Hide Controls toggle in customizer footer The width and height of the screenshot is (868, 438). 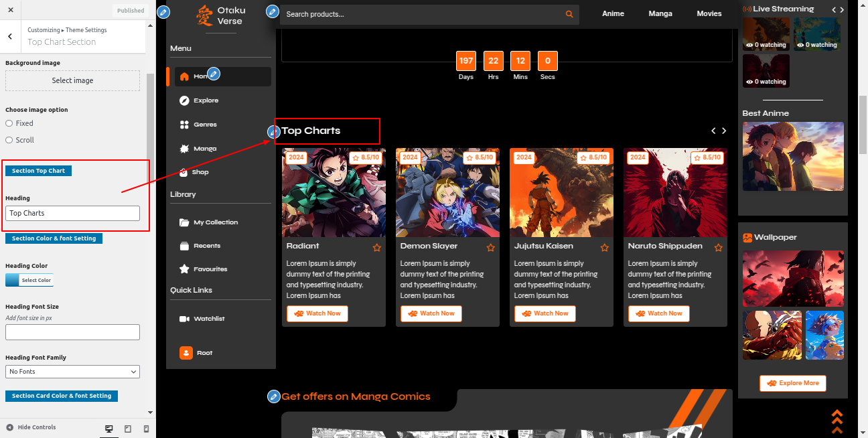(31, 427)
